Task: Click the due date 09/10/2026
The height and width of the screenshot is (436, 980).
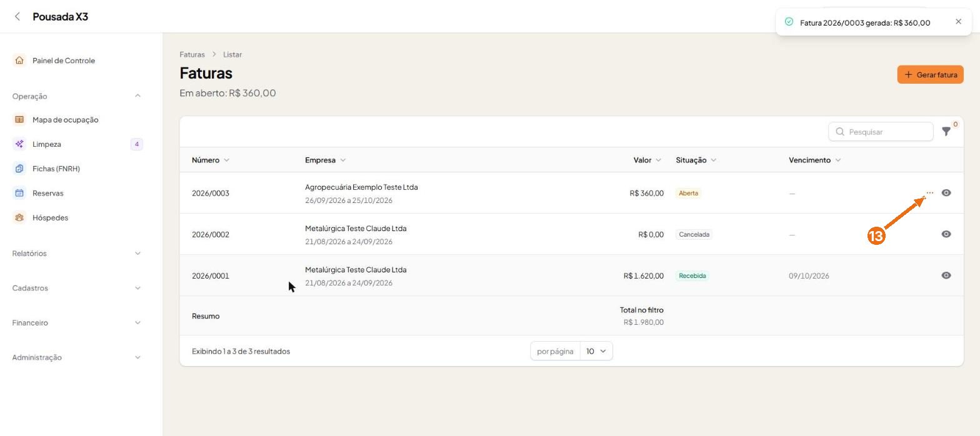Action: (x=809, y=275)
